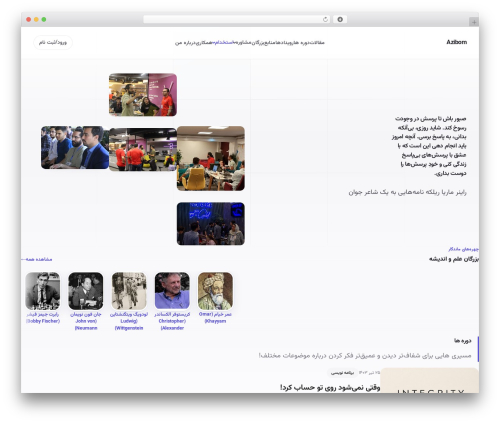Open article titled وقتی نمی‌شود روی تو حساب کرد

click(x=330, y=388)
